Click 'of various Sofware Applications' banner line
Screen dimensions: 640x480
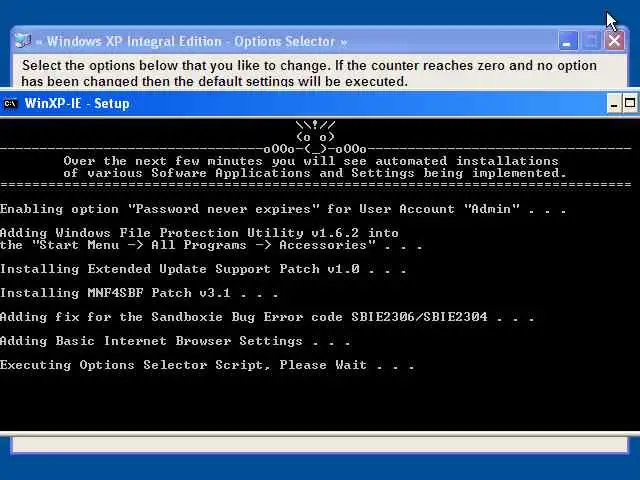click(x=315, y=173)
